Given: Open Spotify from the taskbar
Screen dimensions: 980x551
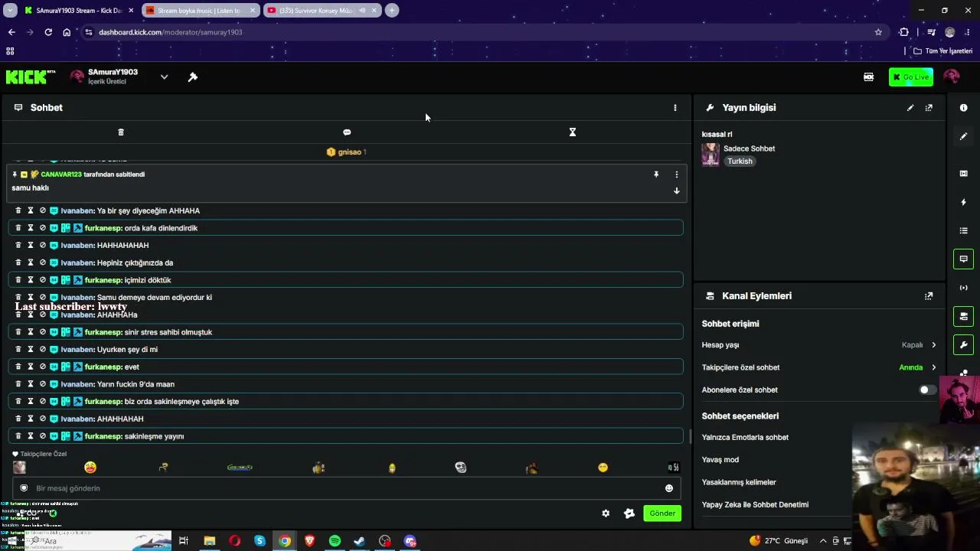Looking at the screenshot, I should click(x=335, y=541).
